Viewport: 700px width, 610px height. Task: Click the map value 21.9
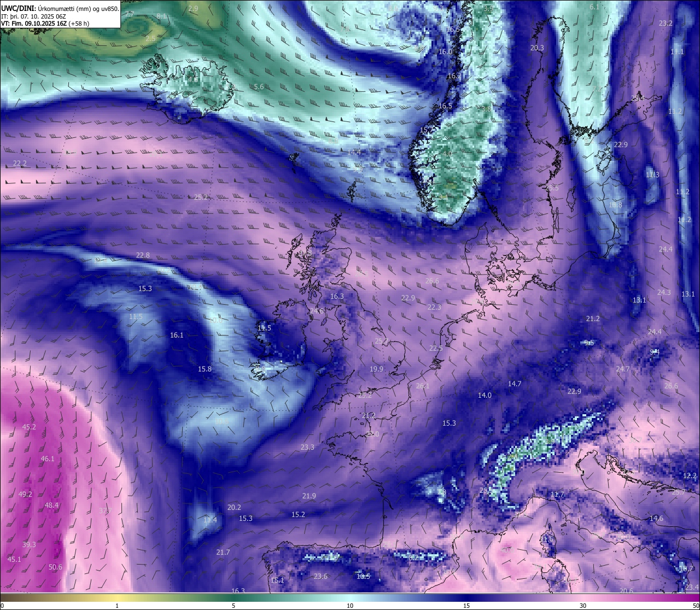click(309, 496)
